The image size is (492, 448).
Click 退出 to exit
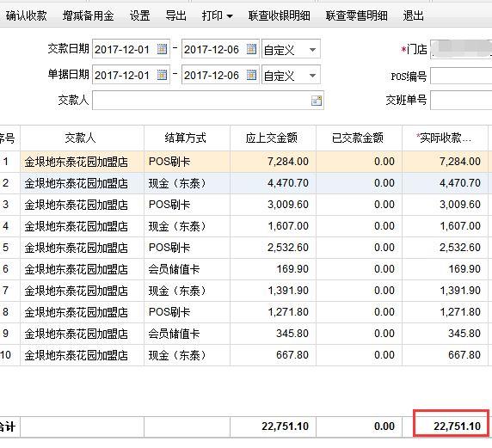[413, 15]
